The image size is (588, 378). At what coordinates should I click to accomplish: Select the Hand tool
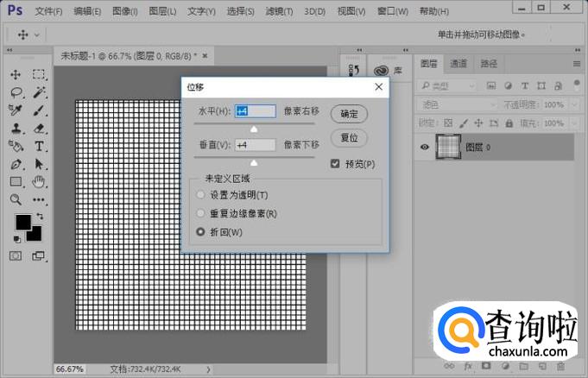(x=39, y=181)
